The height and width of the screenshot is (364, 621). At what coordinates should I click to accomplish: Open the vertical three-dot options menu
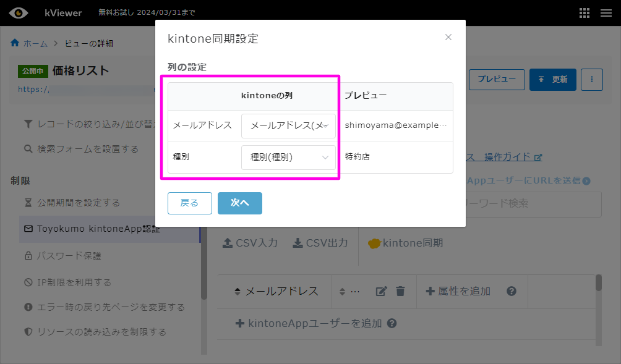592,80
